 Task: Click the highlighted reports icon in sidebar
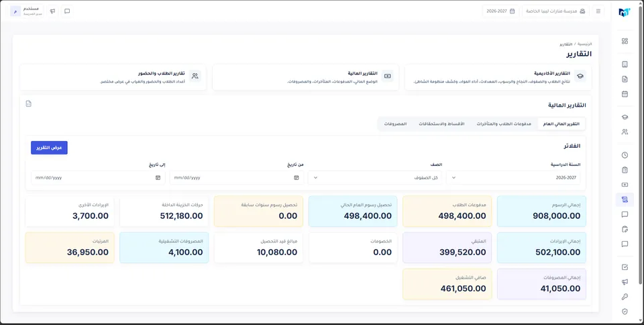click(625, 199)
